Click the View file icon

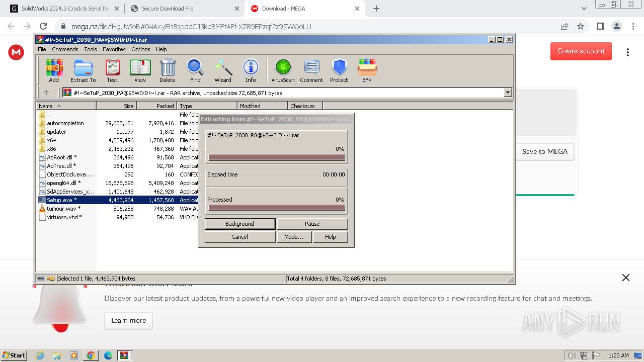[x=140, y=70]
